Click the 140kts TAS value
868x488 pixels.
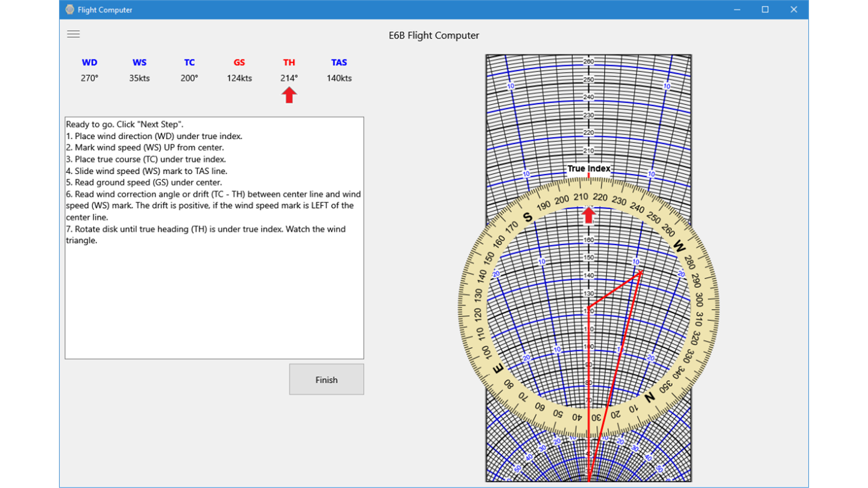(x=339, y=78)
